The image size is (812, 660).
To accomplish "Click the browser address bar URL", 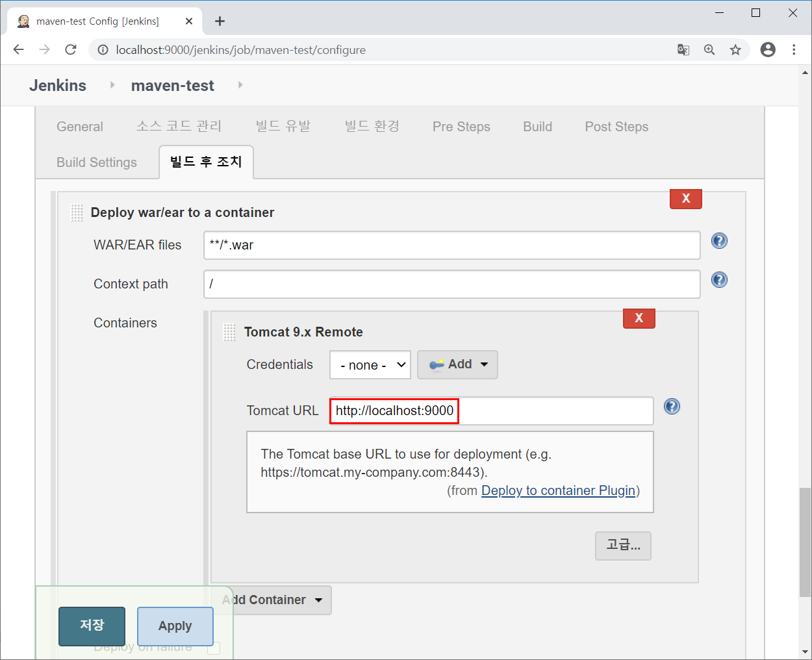I will [240, 50].
